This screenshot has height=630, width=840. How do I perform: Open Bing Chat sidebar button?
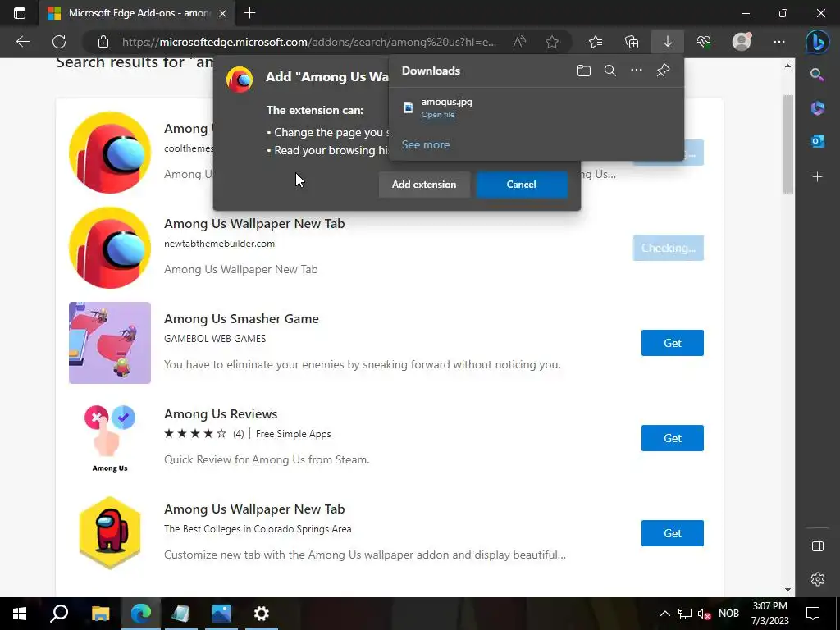pos(818,42)
